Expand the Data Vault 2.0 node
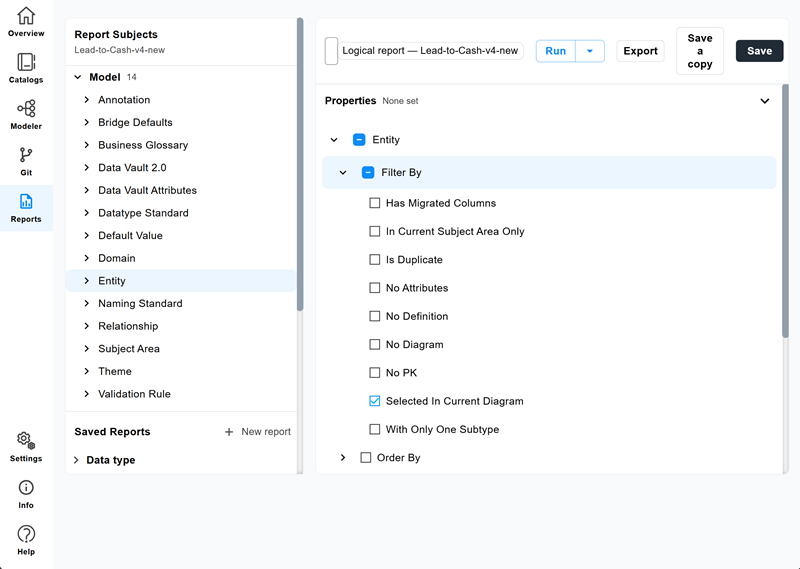Screen dimensions: 800x569 87,167
